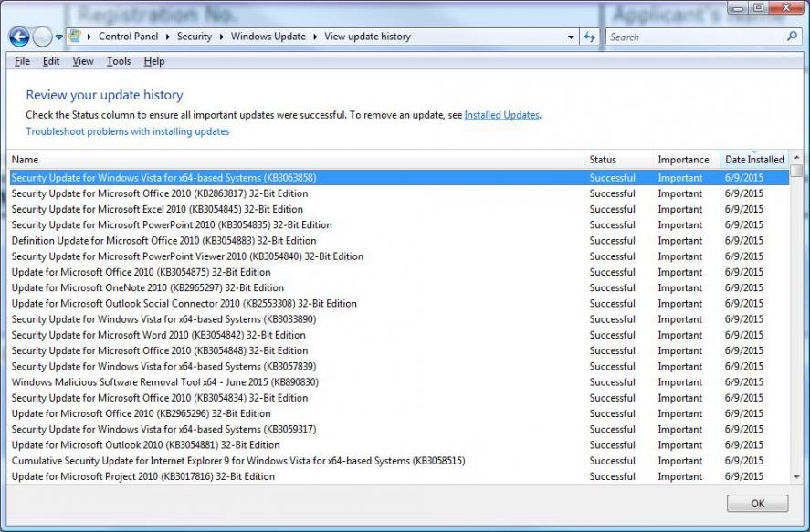Viewport: 810px width, 532px height.
Task: Click the refresh button beside address bar
Action: 590,37
